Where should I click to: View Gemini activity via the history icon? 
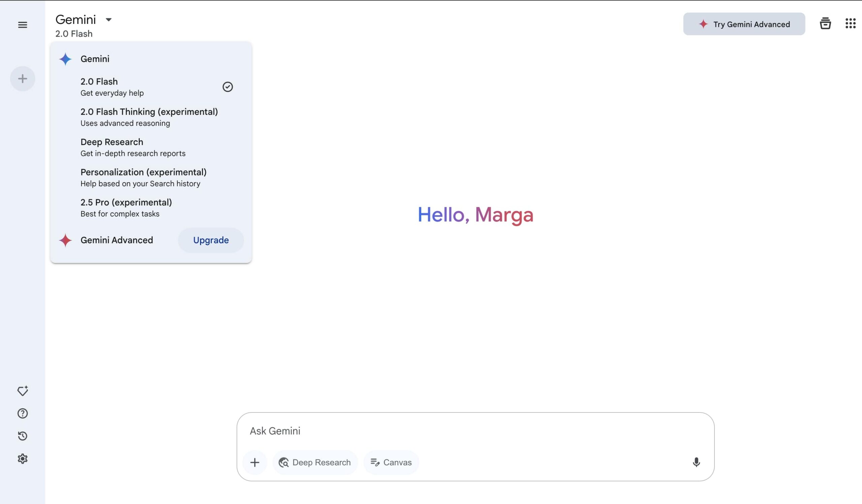(23, 436)
